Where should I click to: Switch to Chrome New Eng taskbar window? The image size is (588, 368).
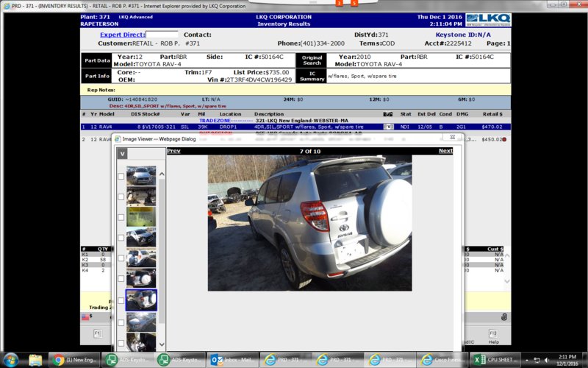pyautogui.click(x=74, y=360)
